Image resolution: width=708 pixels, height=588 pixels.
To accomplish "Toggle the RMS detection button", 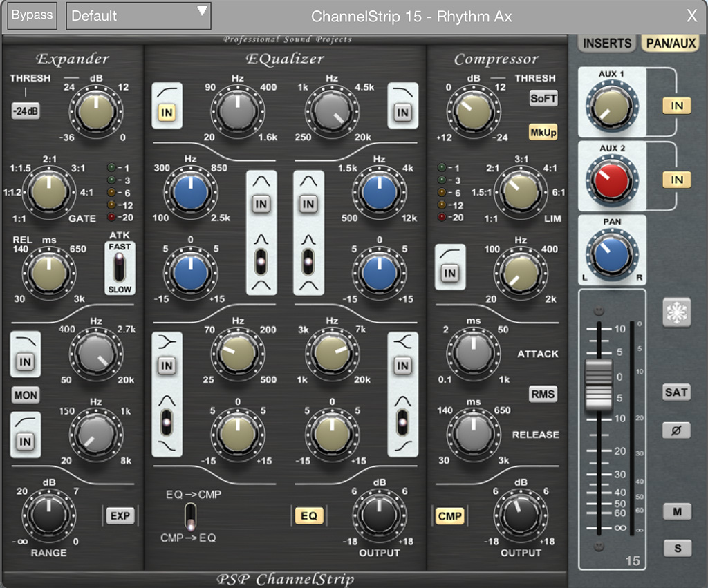I will click(x=543, y=395).
